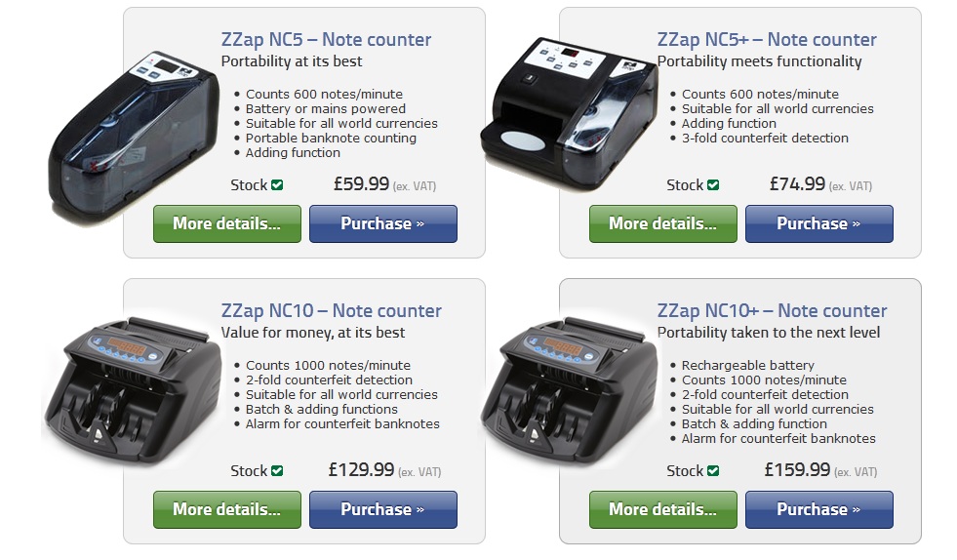
Task: Open the ZZap NC5+ – Note counter title link
Action: pyautogui.click(x=767, y=40)
